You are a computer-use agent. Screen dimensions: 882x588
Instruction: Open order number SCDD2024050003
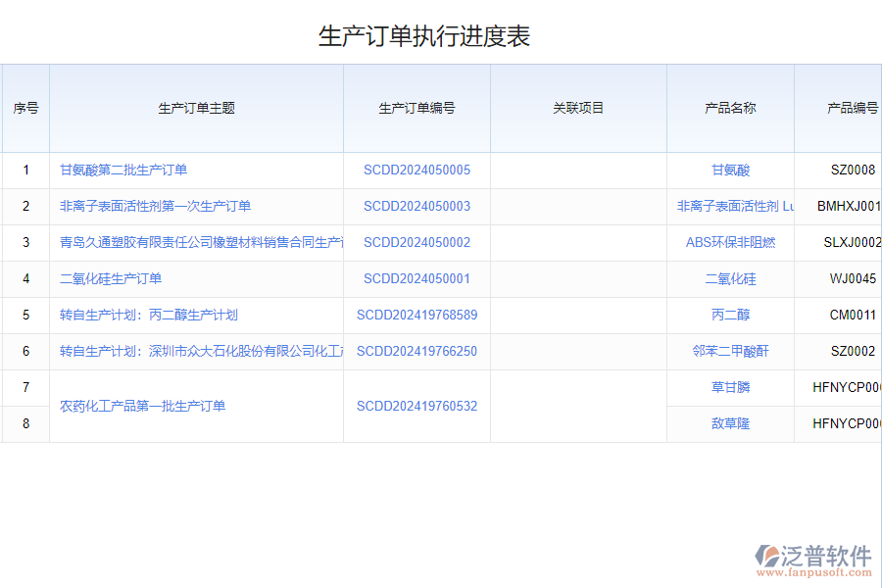416,206
